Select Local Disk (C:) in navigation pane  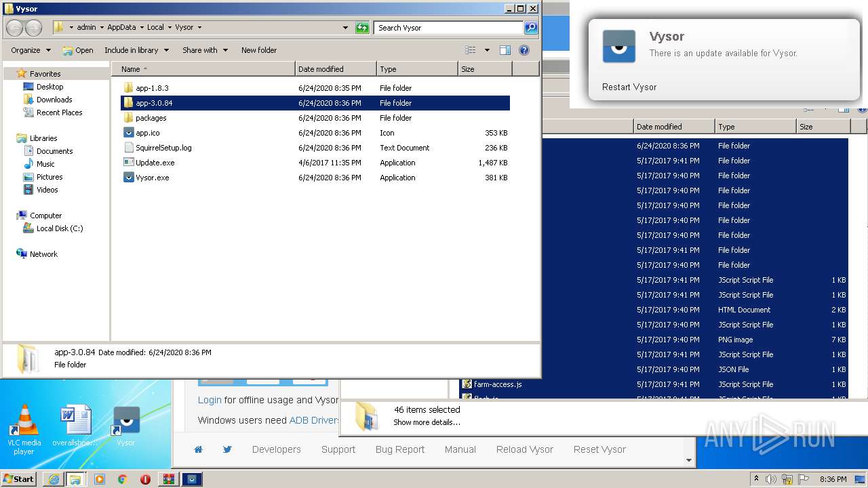pos(60,228)
